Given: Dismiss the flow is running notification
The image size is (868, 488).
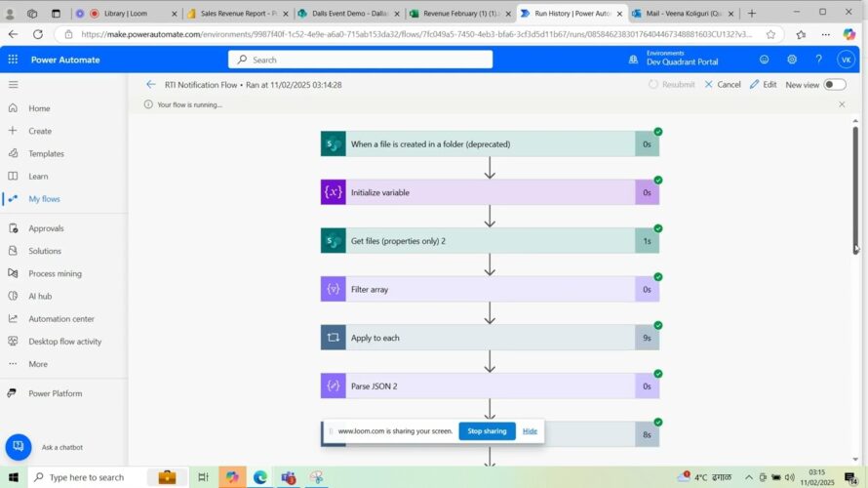Looking at the screenshot, I should [842, 104].
